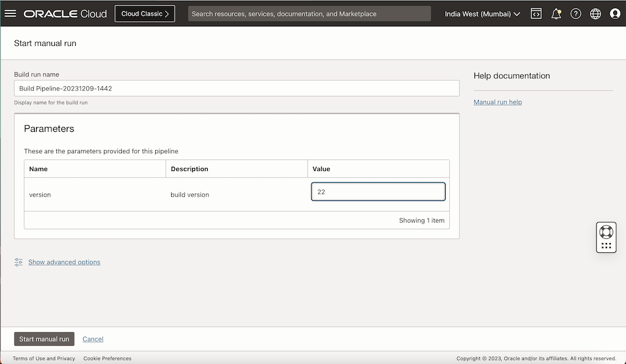This screenshot has width=626, height=364.
Task: Open Cookie Preferences in the footer
Action: pos(108,359)
